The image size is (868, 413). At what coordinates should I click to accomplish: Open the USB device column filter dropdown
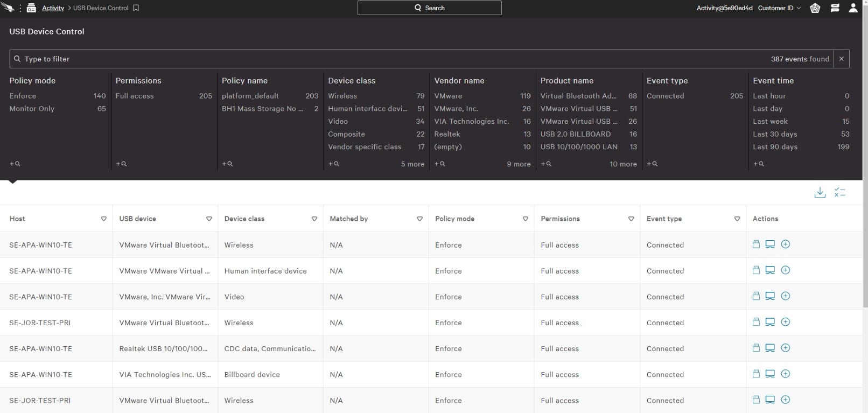tap(209, 219)
